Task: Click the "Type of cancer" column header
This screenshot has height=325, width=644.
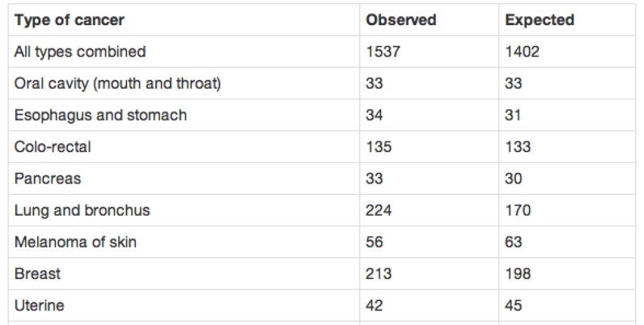Action: pos(69,20)
